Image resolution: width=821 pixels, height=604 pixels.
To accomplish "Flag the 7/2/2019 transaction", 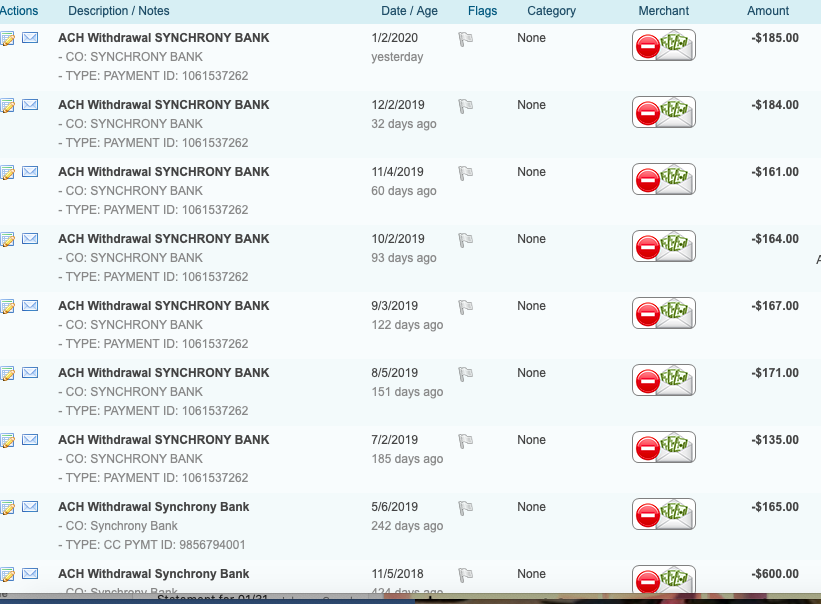I will click(x=465, y=441).
